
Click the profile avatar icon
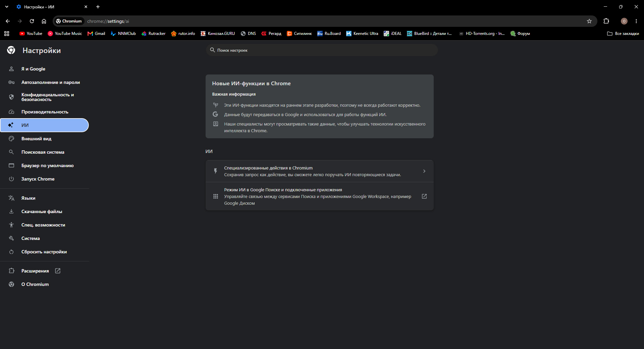pos(624,21)
